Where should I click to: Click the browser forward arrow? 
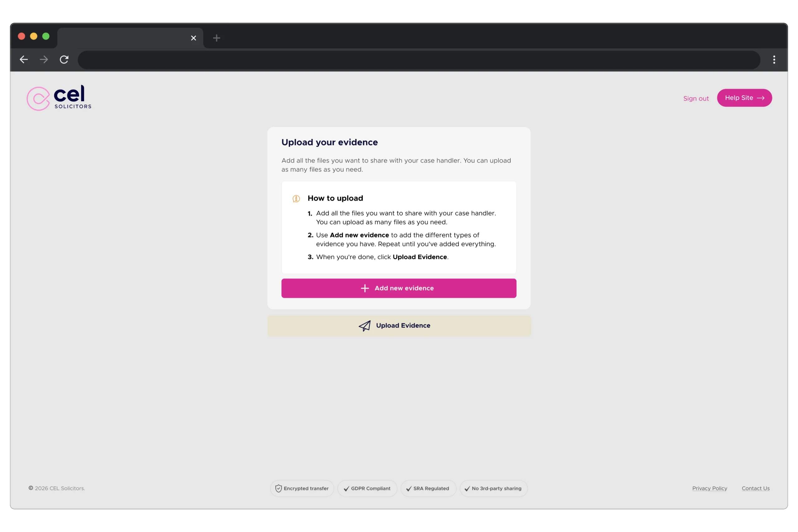[x=44, y=60]
